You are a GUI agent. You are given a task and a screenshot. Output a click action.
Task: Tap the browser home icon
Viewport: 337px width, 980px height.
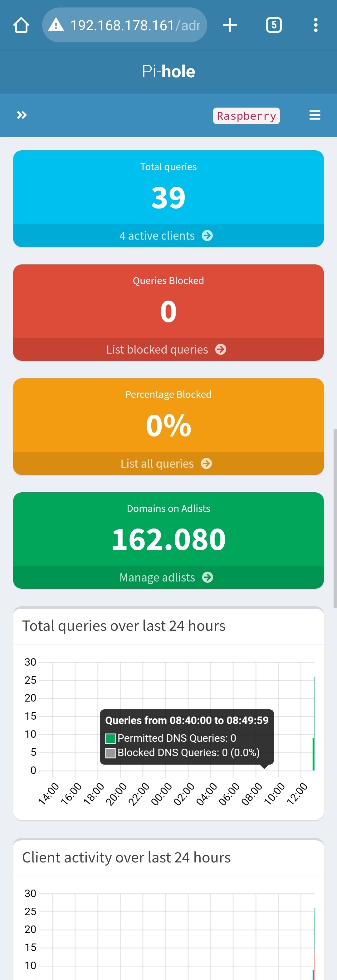click(21, 26)
